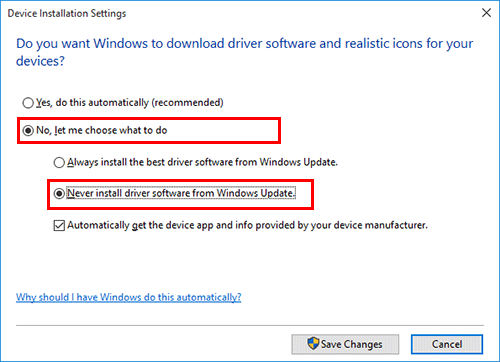The image size is (500, 362).
Task: Click the 'Yes, do this automatically (recommended)' label text
Action: pos(130,102)
